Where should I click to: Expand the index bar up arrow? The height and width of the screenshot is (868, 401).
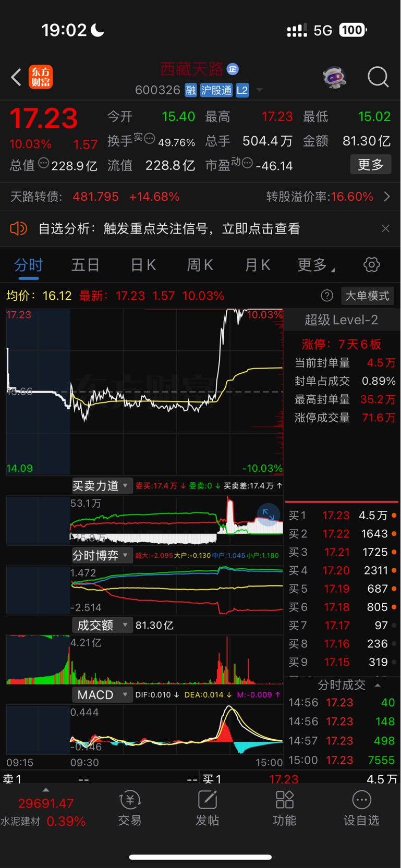46,790
